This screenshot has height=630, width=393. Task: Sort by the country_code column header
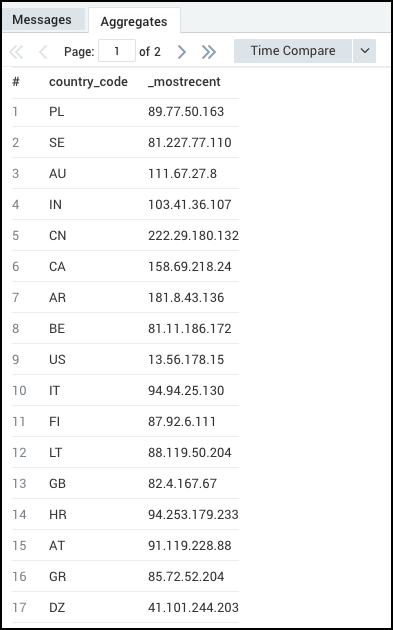[88, 82]
